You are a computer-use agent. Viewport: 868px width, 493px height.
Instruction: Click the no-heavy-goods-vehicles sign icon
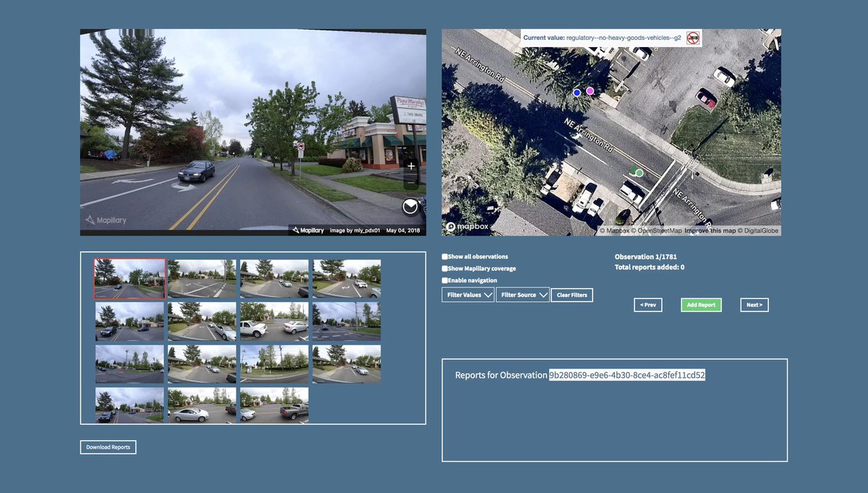tap(693, 37)
